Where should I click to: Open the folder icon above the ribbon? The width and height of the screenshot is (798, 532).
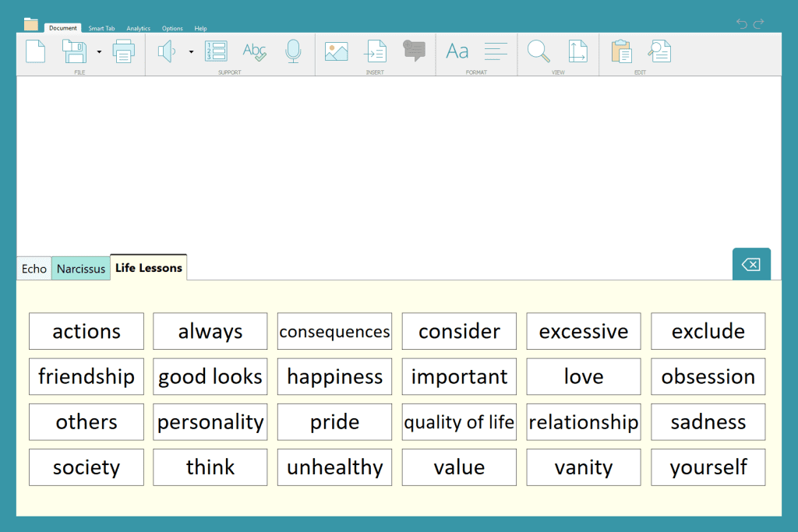click(31, 24)
